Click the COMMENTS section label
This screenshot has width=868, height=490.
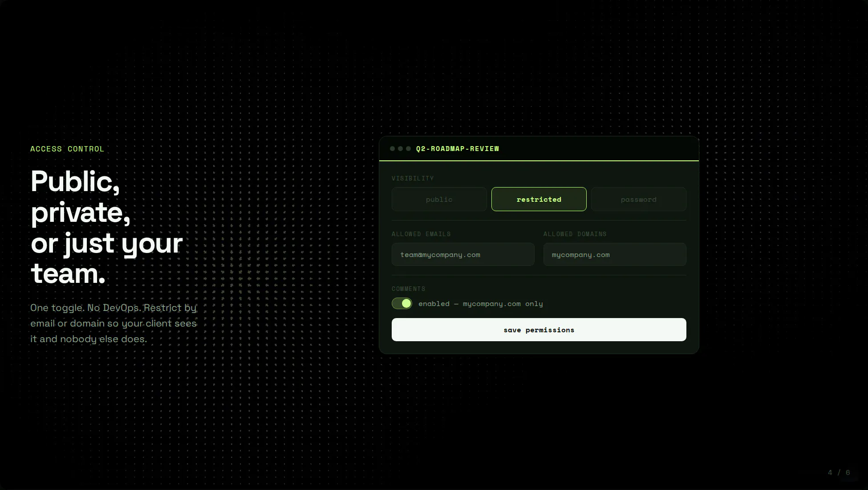coord(409,289)
